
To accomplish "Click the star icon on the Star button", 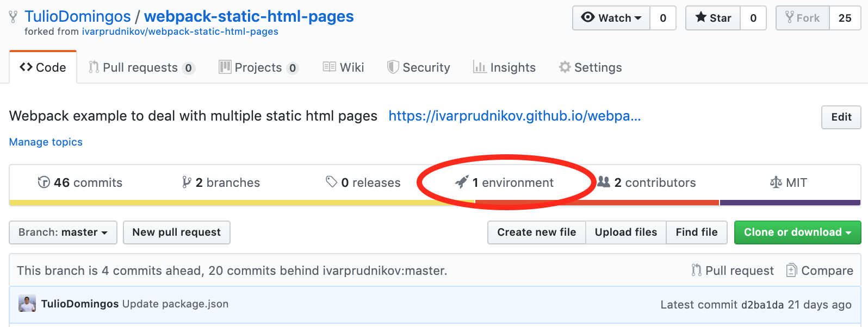I will [701, 17].
